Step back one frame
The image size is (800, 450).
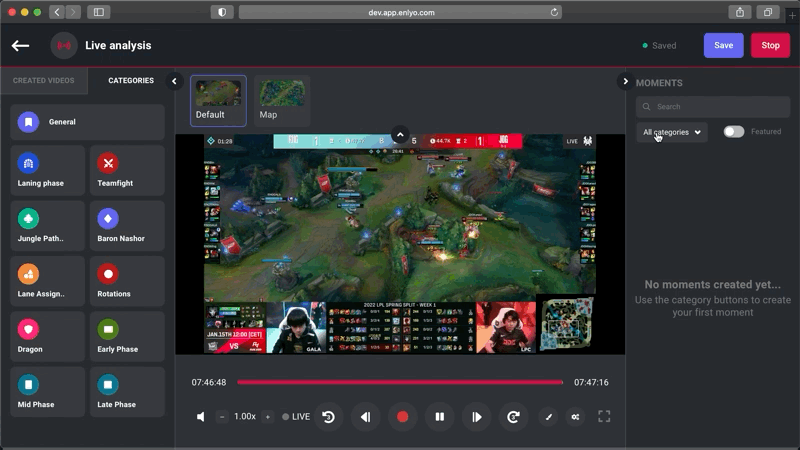click(365, 417)
